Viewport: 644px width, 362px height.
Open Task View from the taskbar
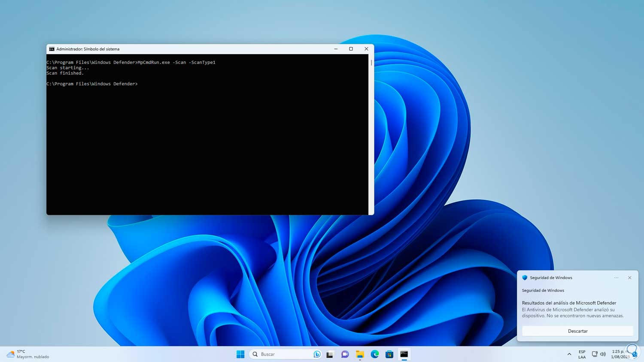(330, 354)
